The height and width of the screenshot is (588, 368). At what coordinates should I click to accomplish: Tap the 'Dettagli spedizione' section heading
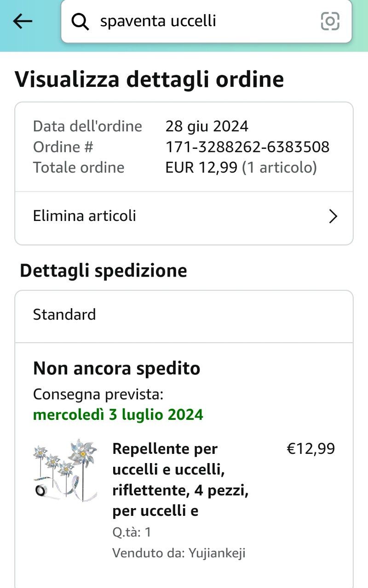click(x=103, y=271)
